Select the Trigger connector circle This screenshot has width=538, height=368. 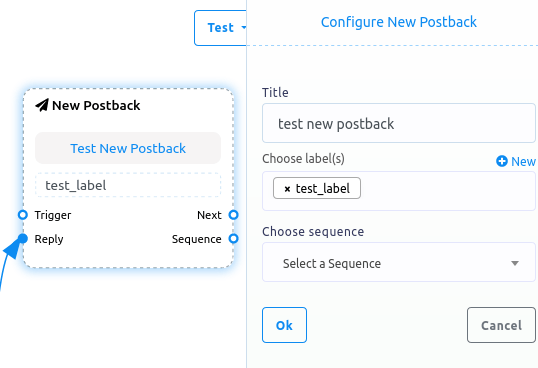[x=23, y=215]
